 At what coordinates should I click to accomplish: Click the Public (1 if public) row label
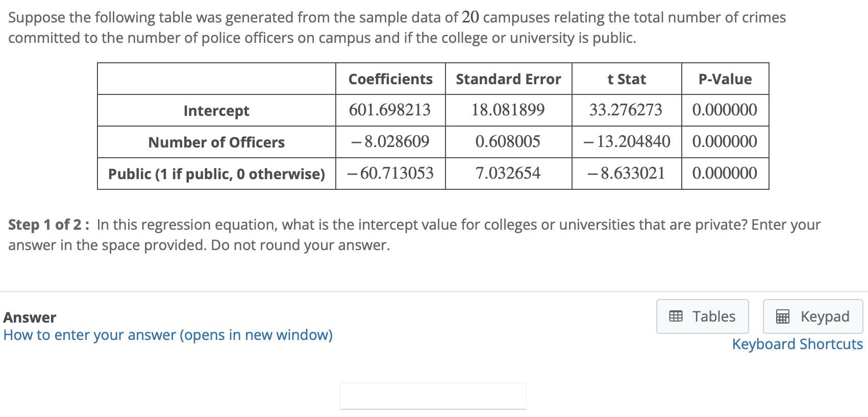216,174
